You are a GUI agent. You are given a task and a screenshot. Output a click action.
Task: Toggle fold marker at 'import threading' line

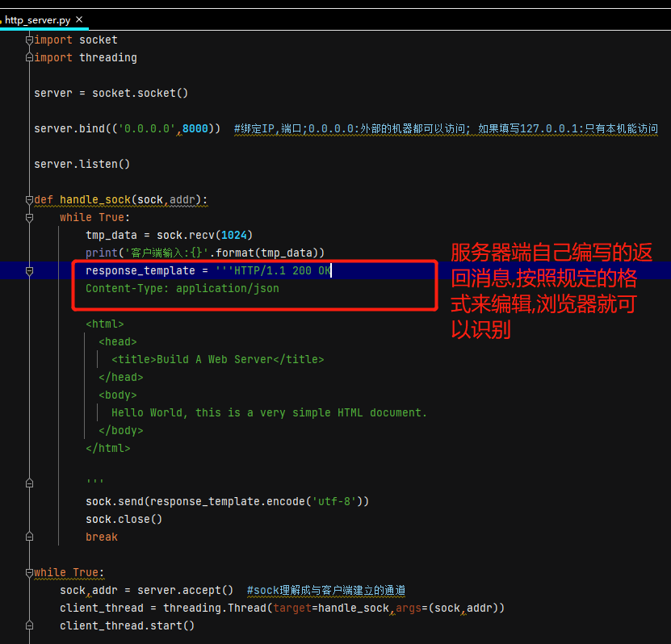click(29, 57)
